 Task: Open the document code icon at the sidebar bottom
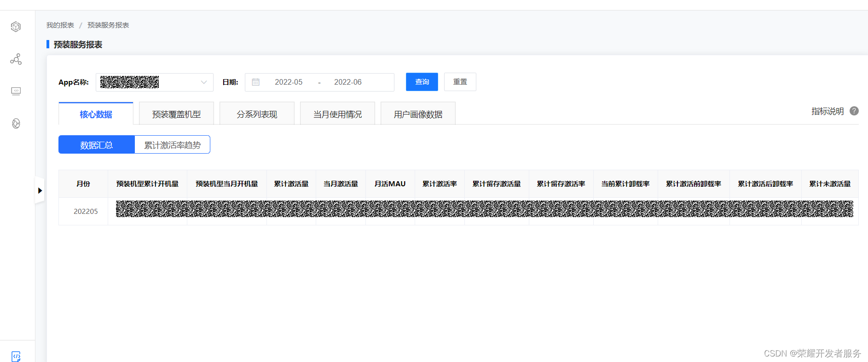[16, 356]
